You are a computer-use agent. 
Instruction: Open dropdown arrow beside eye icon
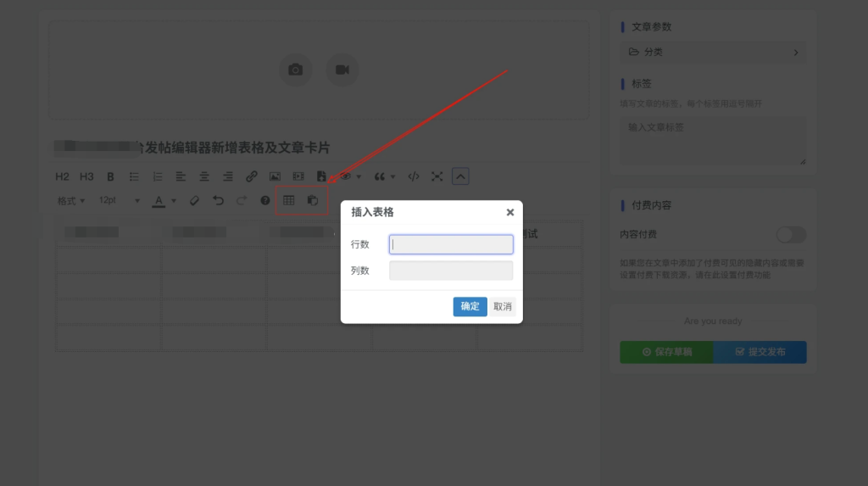click(x=359, y=177)
